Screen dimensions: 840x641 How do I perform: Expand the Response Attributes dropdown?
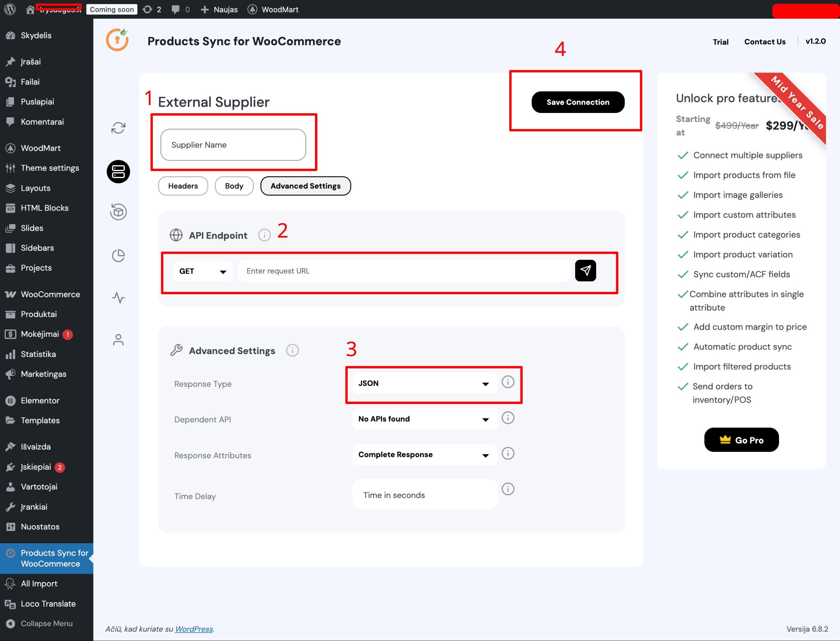pyautogui.click(x=424, y=454)
